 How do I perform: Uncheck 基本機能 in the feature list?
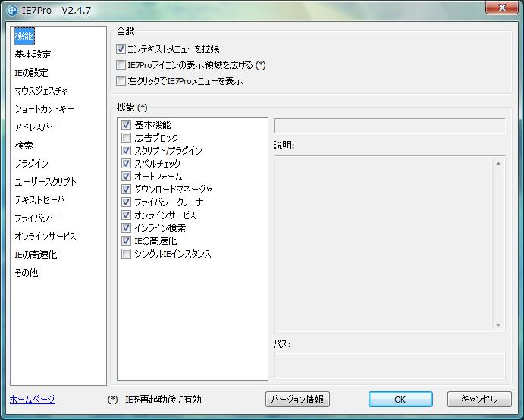pos(126,124)
